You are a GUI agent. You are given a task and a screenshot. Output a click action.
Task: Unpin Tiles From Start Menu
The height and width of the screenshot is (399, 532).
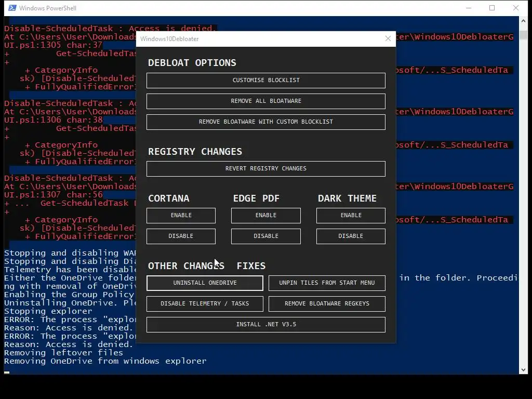(327, 283)
